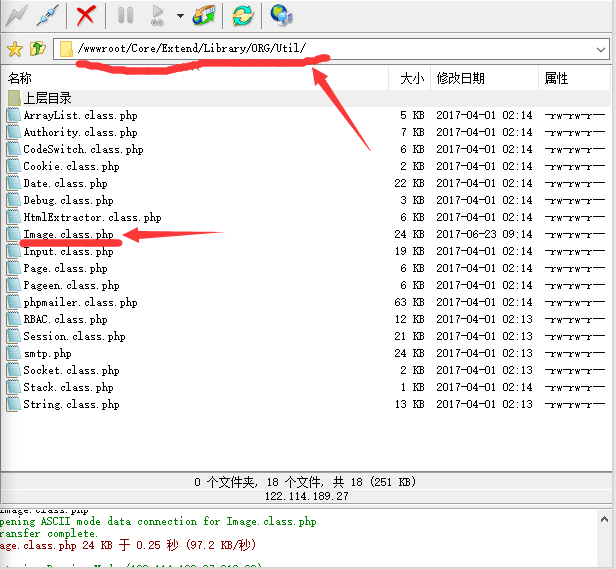
Task: Click the disconnect toolbar icon
Action: click(46, 15)
